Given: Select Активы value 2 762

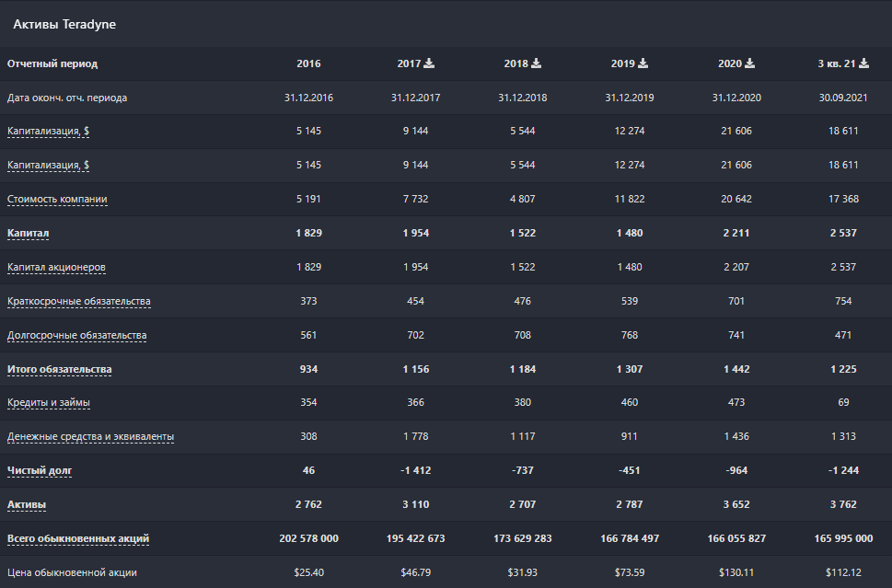Looking at the screenshot, I should pos(308,505).
